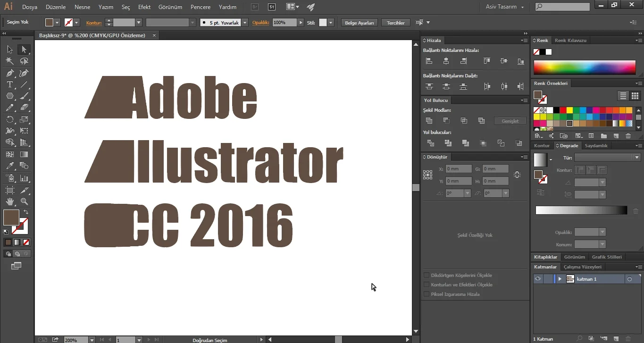
Task: Select the Magic Wand tool
Action: [9, 61]
